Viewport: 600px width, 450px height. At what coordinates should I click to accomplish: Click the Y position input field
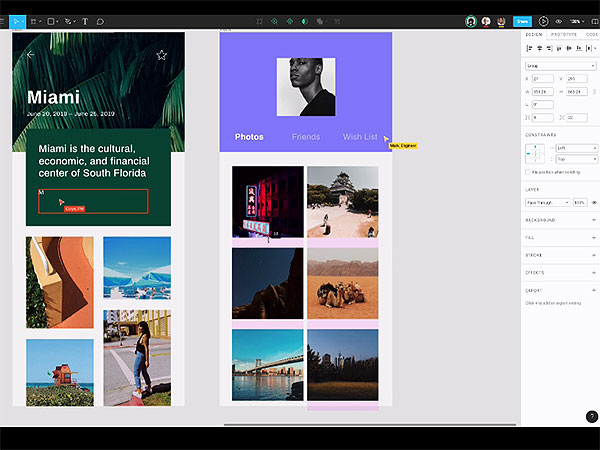pyautogui.click(x=577, y=79)
